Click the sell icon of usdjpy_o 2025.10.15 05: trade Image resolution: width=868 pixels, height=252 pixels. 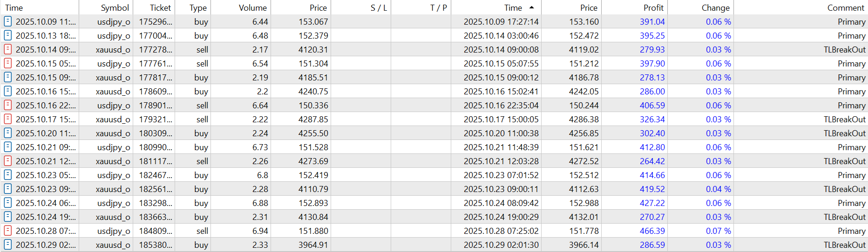tap(7, 63)
